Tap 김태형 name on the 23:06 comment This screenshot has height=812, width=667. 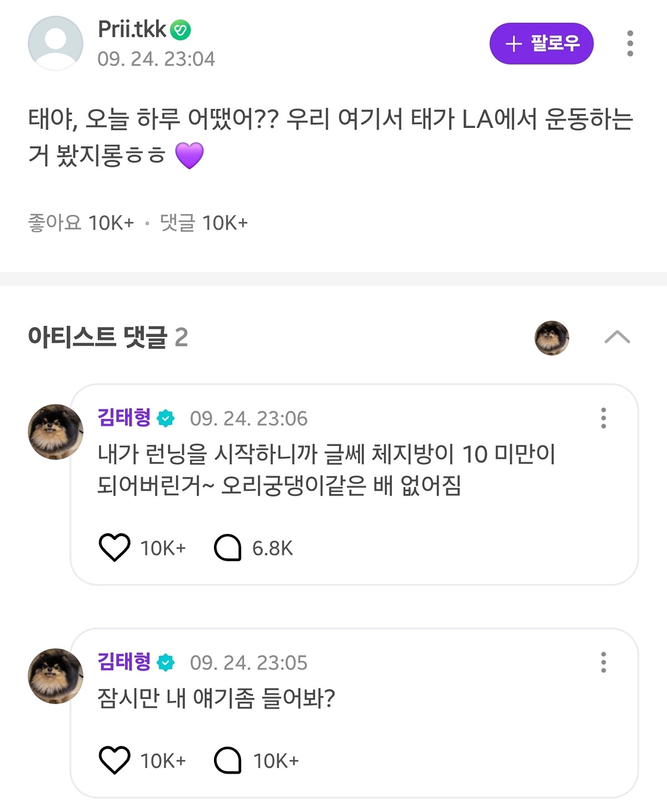[x=124, y=417]
